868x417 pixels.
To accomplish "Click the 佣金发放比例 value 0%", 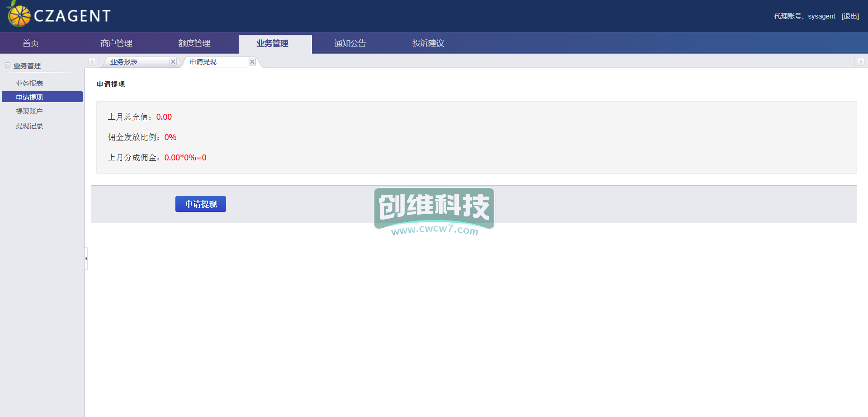I will [x=170, y=137].
